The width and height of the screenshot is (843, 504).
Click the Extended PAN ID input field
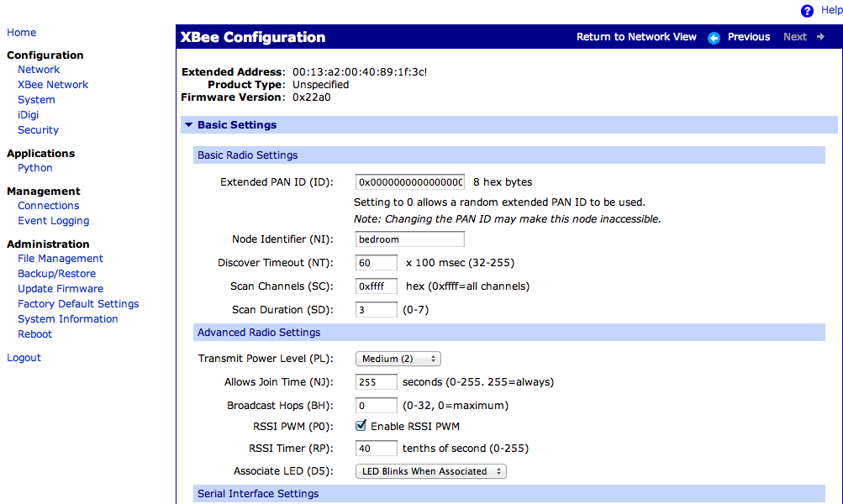(x=409, y=182)
